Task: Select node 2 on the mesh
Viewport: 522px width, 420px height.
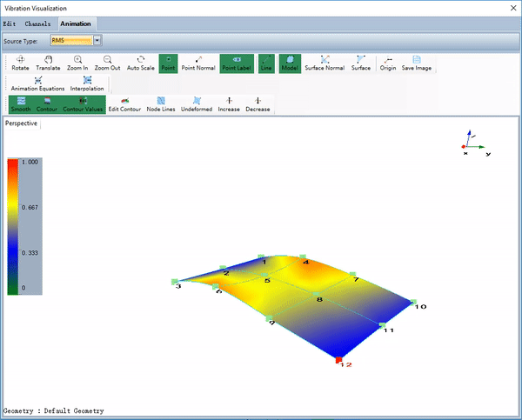Action: (223, 268)
